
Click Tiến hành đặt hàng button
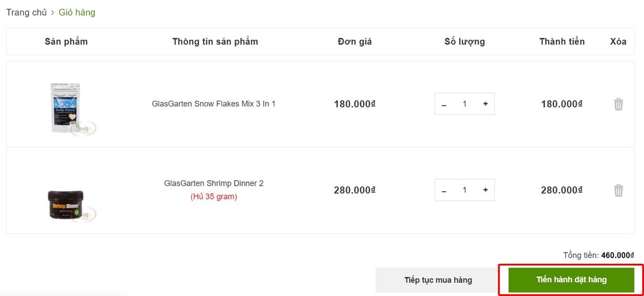pyautogui.click(x=571, y=280)
